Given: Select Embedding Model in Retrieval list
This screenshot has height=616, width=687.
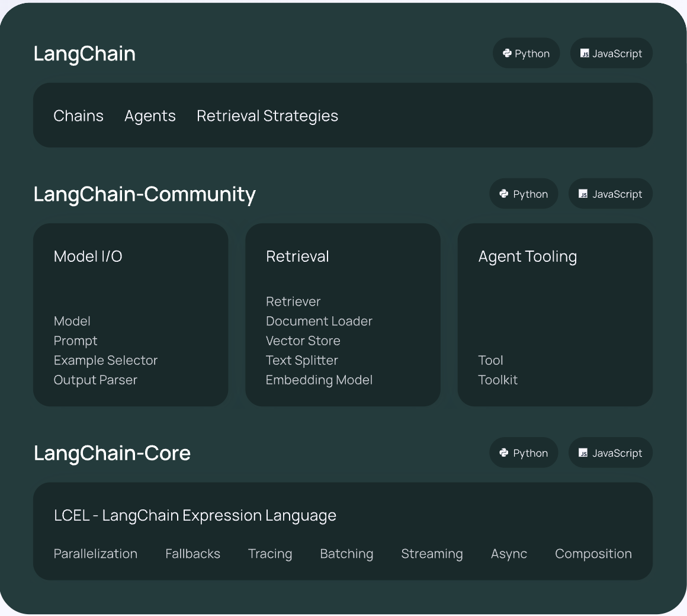Looking at the screenshot, I should pyautogui.click(x=319, y=380).
